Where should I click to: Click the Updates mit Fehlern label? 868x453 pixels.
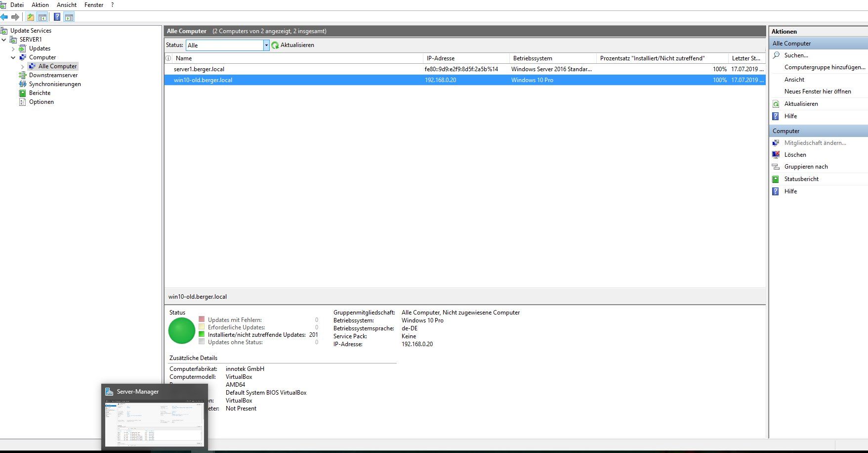(x=235, y=320)
